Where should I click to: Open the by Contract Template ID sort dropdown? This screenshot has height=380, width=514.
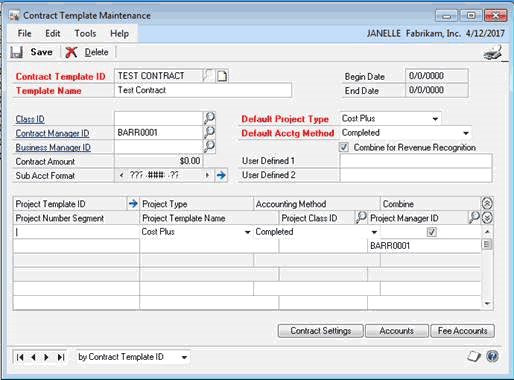184,357
